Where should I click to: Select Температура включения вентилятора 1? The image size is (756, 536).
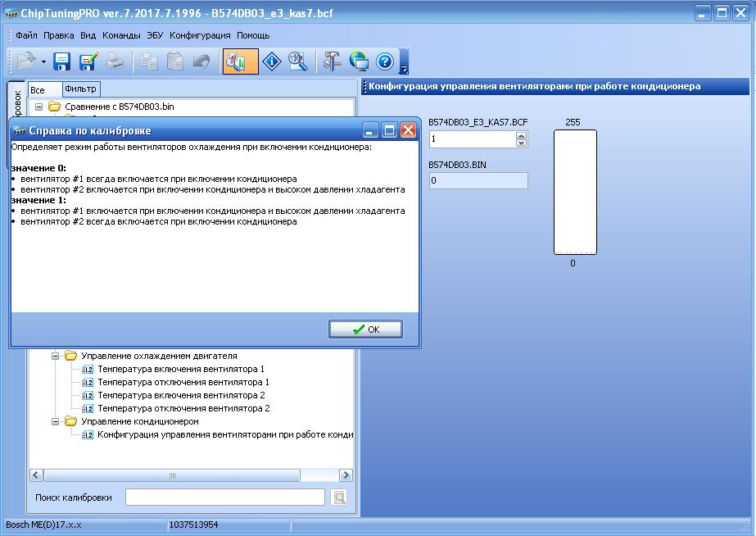(x=181, y=369)
